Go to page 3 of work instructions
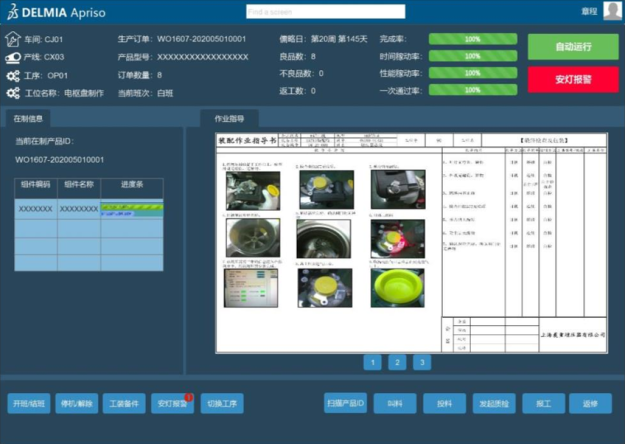Screen dimensions: 625x444 tap(421, 362)
